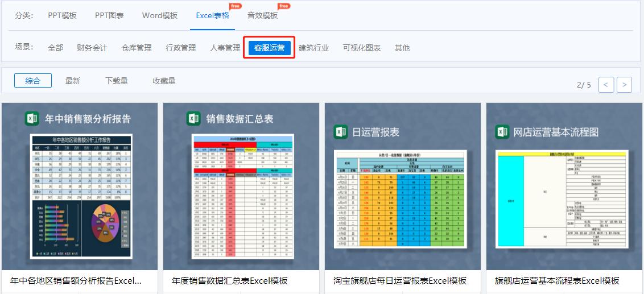Filter by 财务会计 scene

click(92, 48)
